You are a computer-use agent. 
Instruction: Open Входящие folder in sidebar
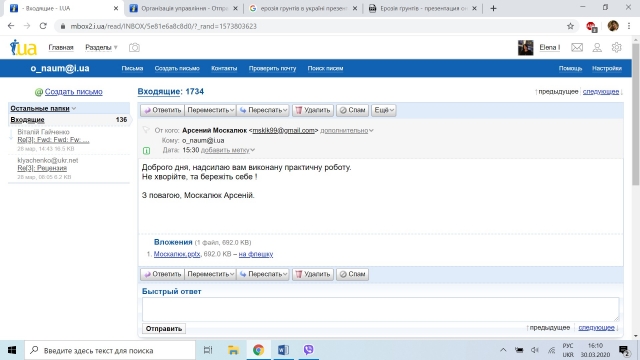point(27,120)
